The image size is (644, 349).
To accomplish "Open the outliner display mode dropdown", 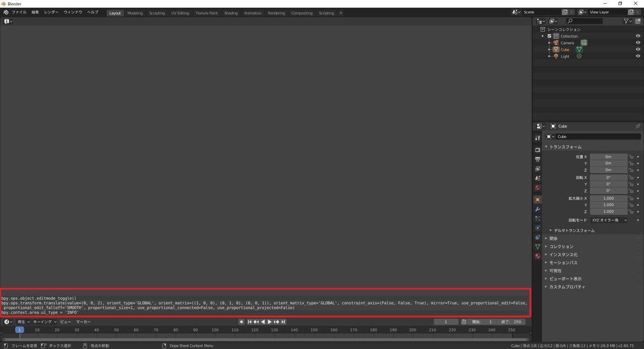I will pos(553,21).
